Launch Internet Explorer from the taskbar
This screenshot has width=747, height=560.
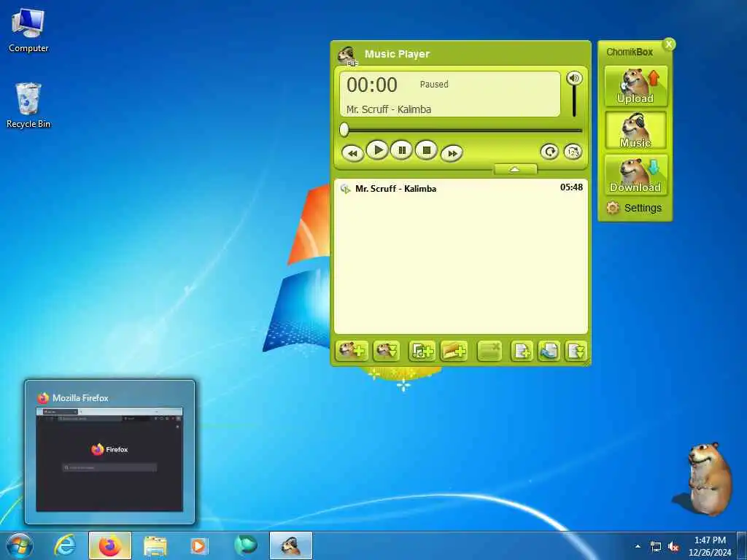pyautogui.click(x=65, y=545)
